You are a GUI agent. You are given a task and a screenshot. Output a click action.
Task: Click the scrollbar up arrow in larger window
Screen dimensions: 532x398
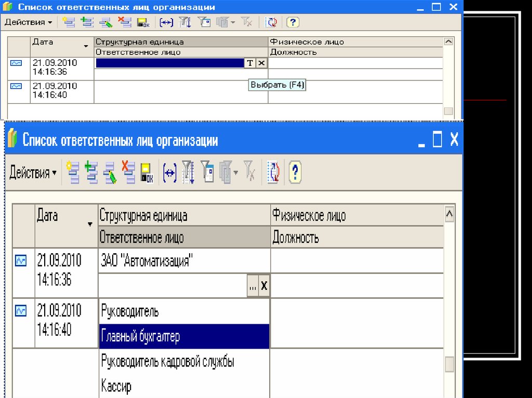(x=449, y=214)
